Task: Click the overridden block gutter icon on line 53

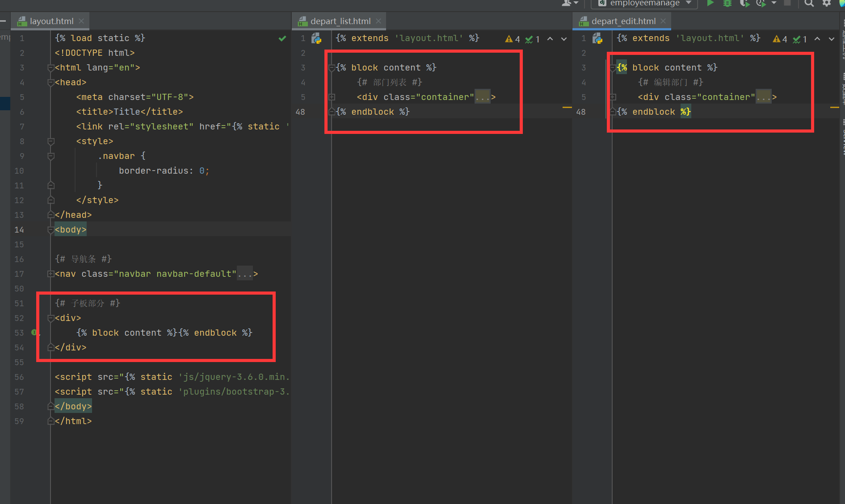Action: click(34, 332)
